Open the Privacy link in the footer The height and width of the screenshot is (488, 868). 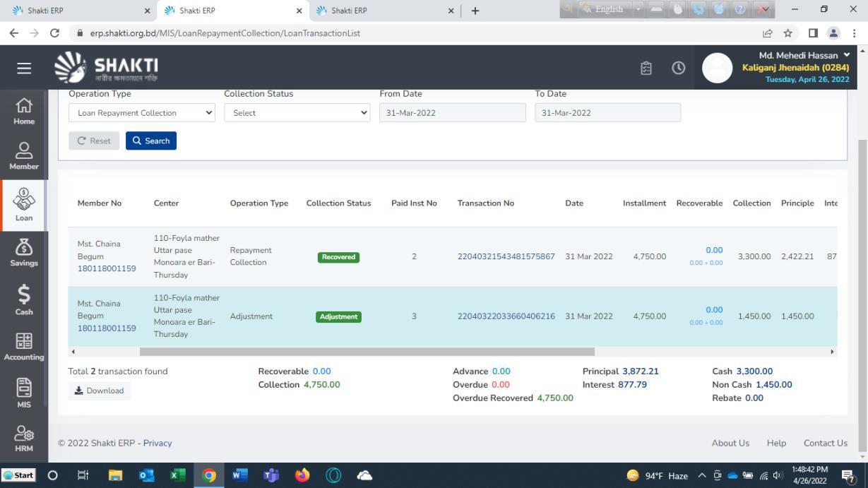click(x=157, y=444)
